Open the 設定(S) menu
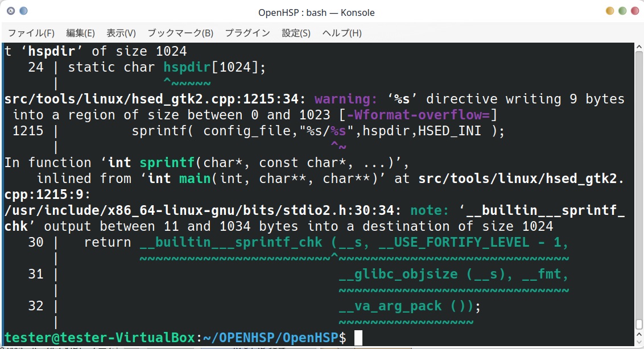The width and height of the screenshot is (644, 349). (x=296, y=34)
